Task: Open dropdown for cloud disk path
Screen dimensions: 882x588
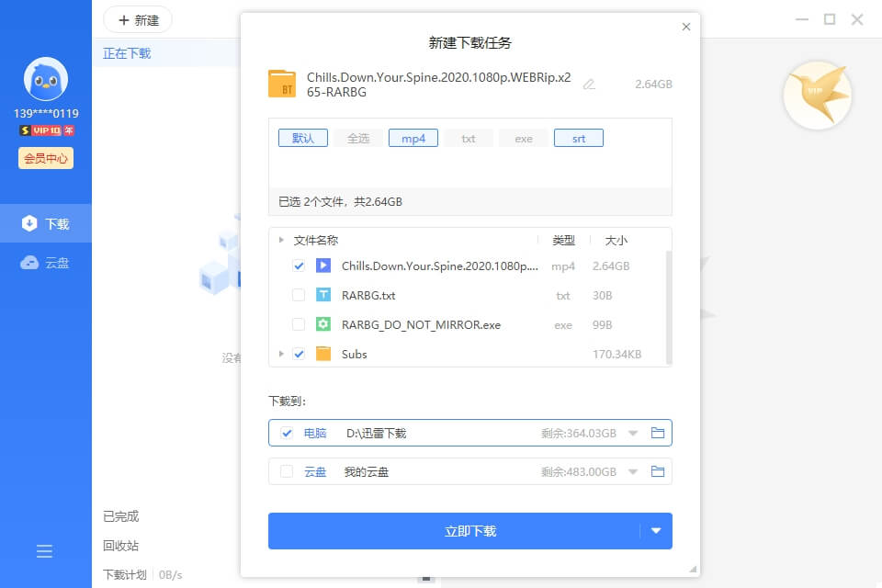Action: click(633, 471)
